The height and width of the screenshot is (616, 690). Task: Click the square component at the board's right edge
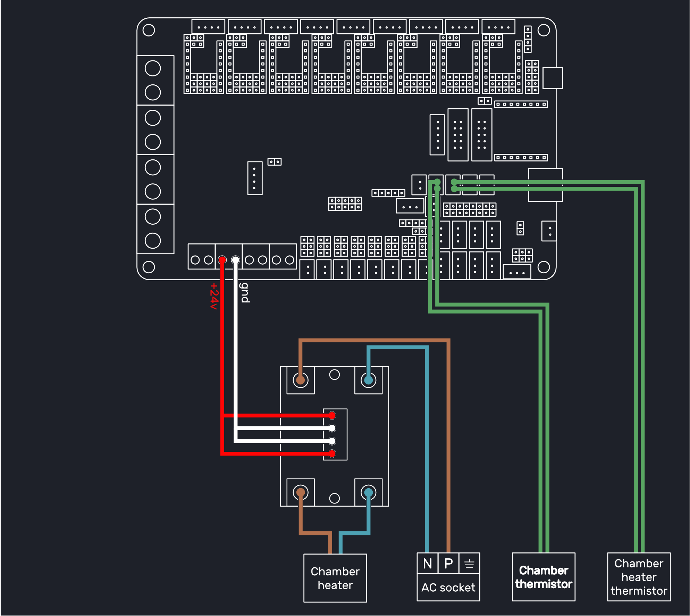coord(553,78)
